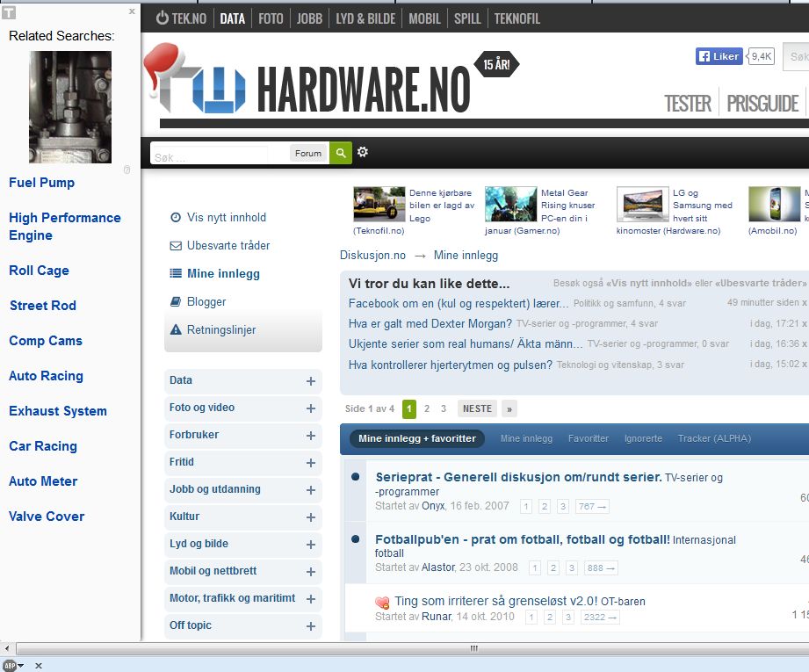Go to page 3 of results
This screenshot has height=672, width=809.
(x=444, y=408)
